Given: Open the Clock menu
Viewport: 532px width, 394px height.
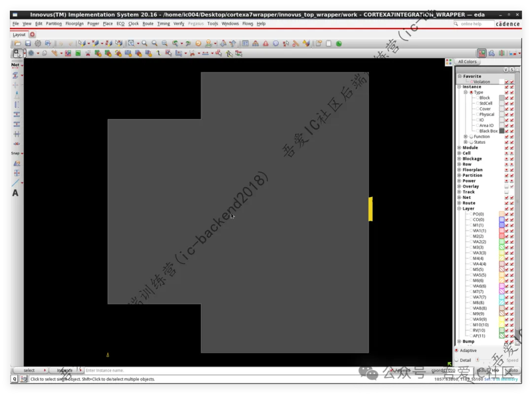Looking at the screenshot, I should tap(133, 24).
